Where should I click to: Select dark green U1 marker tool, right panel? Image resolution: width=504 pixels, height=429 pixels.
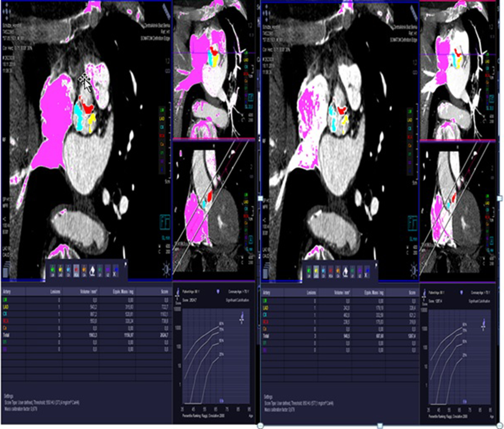353,272
